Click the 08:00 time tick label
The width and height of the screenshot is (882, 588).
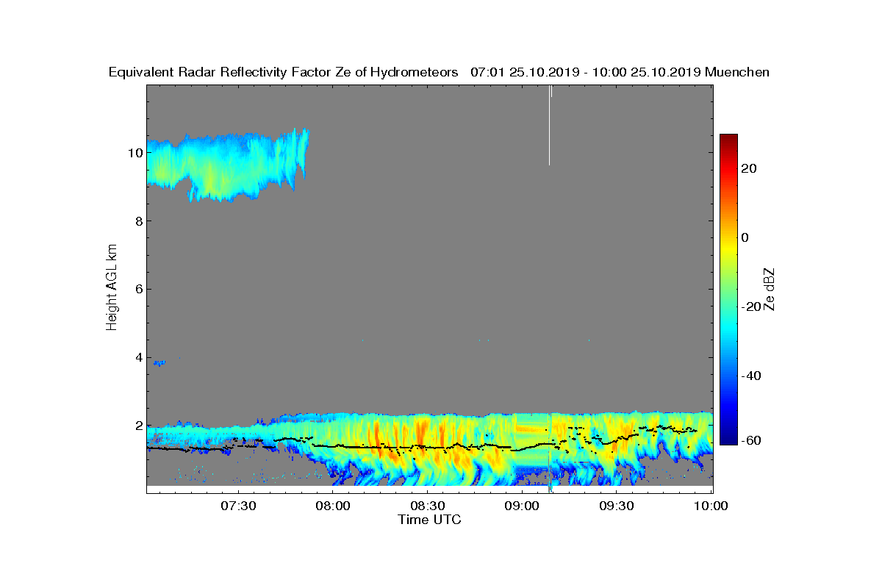coord(333,506)
